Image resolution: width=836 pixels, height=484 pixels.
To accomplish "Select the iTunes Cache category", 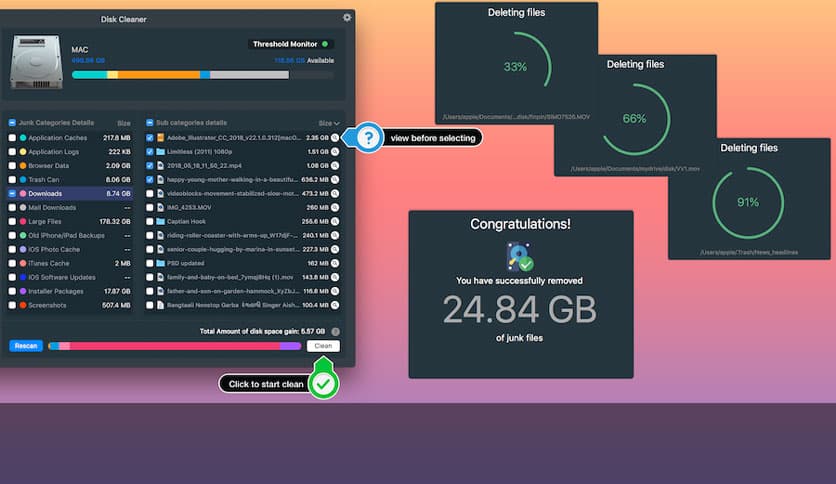I will [69, 263].
